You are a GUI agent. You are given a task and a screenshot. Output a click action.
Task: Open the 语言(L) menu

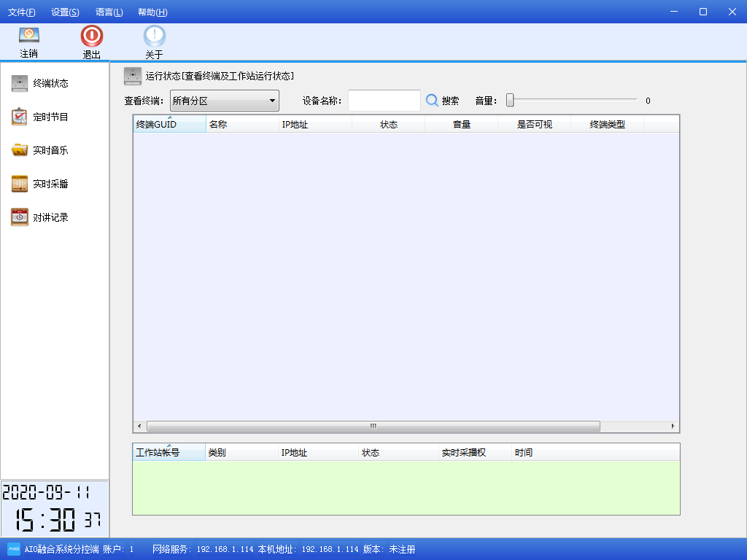(109, 12)
